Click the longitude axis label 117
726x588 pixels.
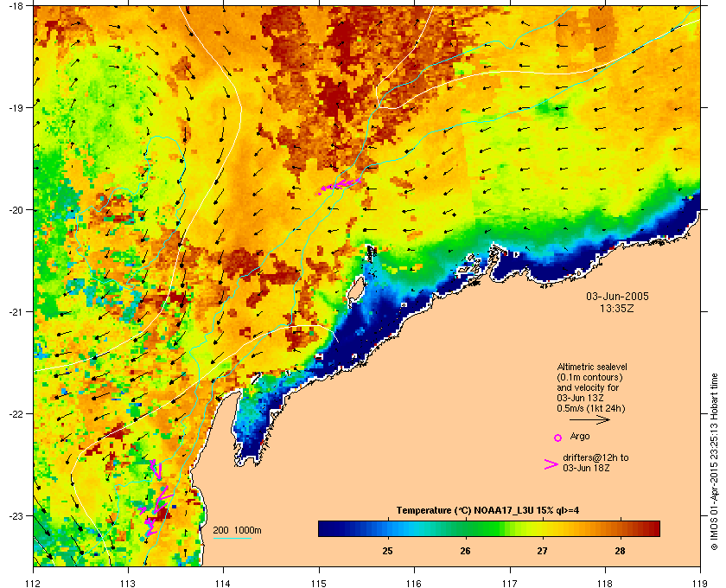point(510,583)
